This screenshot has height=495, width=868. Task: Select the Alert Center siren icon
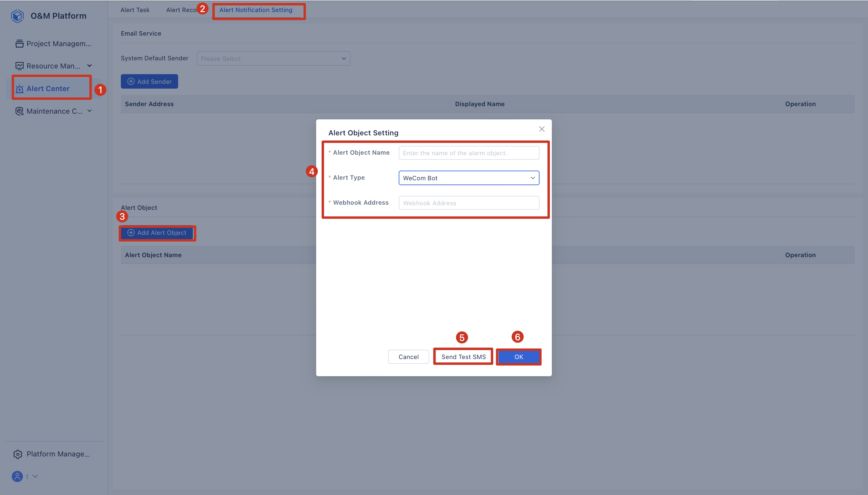coord(19,89)
